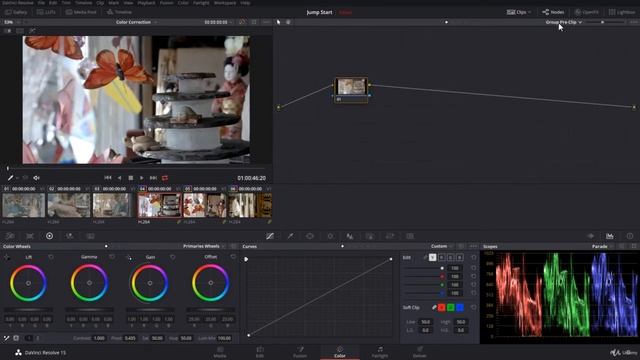
Task: Open the Blur palette icon
Action: pyautogui.click(x=350, y=236)
